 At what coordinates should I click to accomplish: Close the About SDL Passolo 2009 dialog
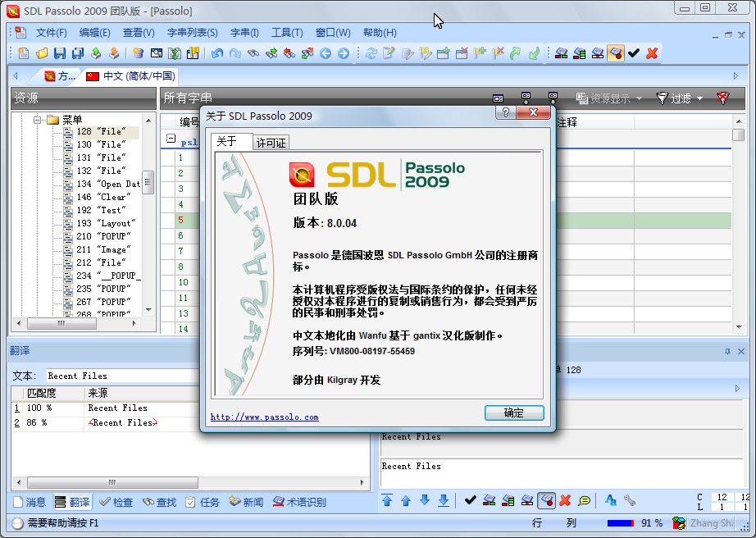(533, 113)
